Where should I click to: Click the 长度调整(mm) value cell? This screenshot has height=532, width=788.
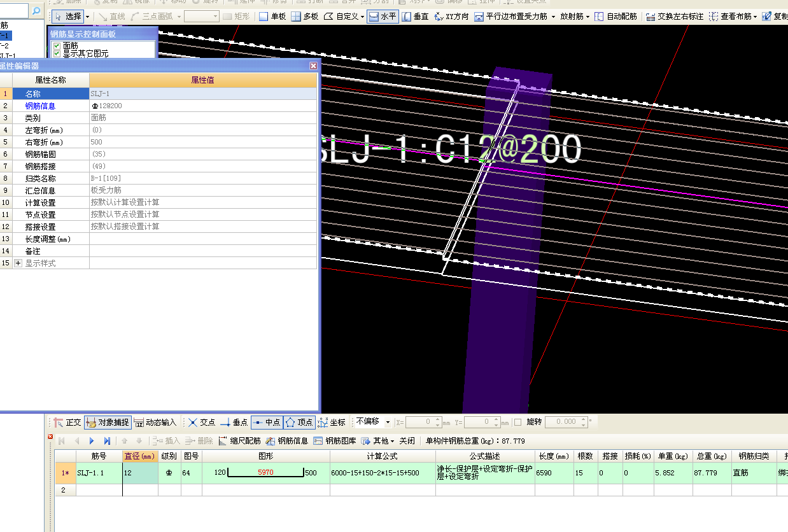pos(203,239)
